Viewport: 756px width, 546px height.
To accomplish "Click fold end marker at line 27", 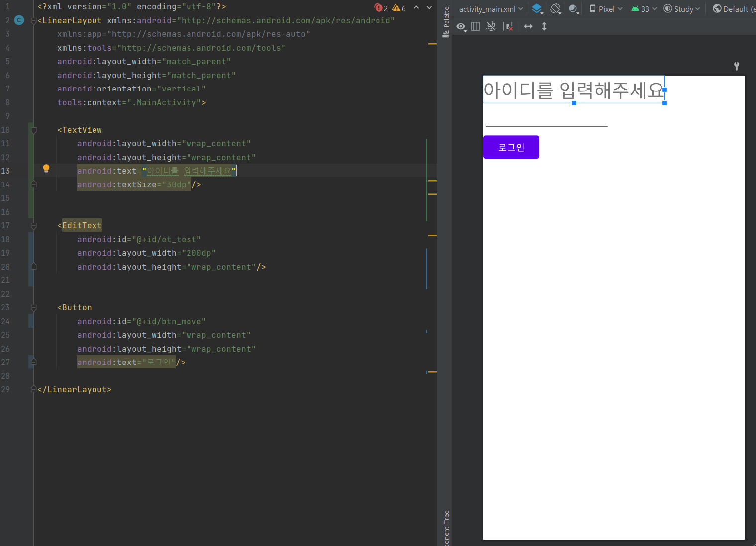I will coord(34,362).
